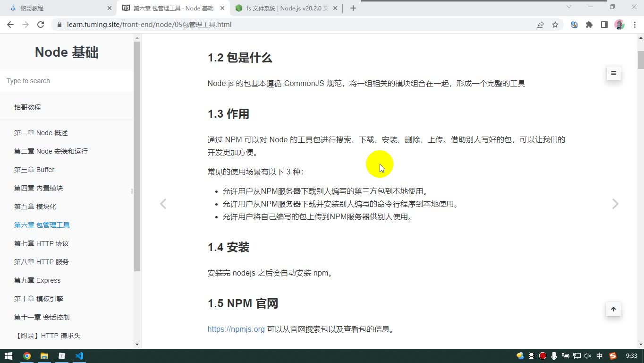Open the Chrome extensions puzzle icon

click(589, 25)
